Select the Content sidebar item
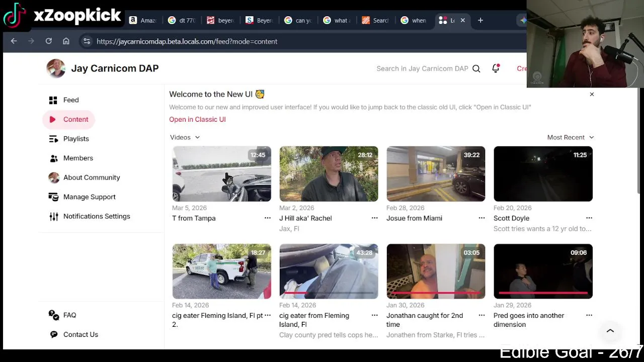Image resolution: width=644 pixels, height=362 pixels. point(69,119)
